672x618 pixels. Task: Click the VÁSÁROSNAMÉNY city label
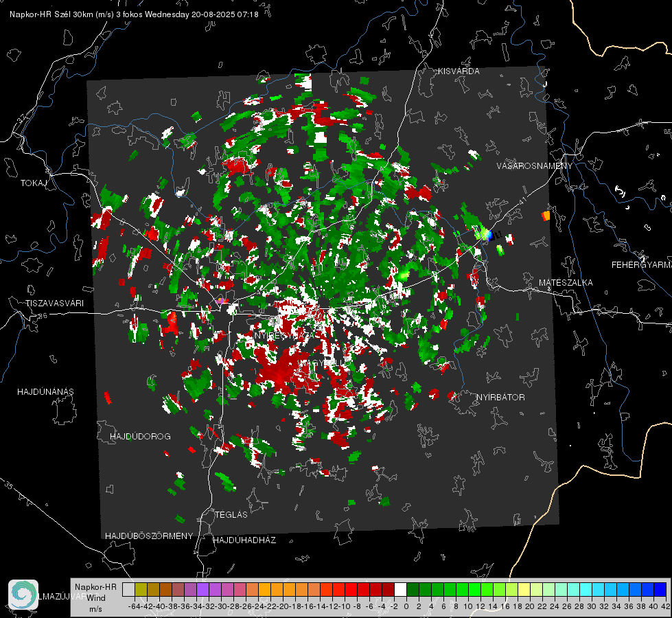(535, 166)
